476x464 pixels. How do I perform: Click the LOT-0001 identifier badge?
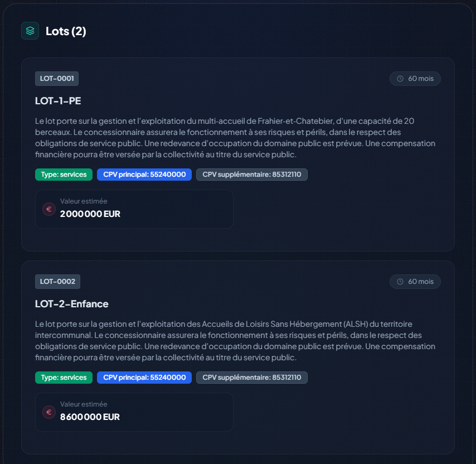57,79
